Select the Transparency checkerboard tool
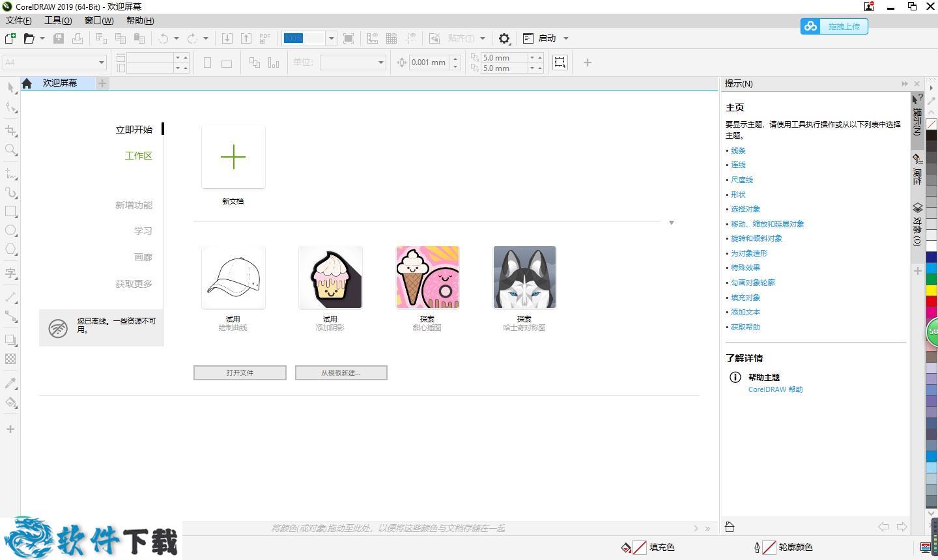Image resolution: width=938 pixels, height=560 pixels. coord(10,359)
